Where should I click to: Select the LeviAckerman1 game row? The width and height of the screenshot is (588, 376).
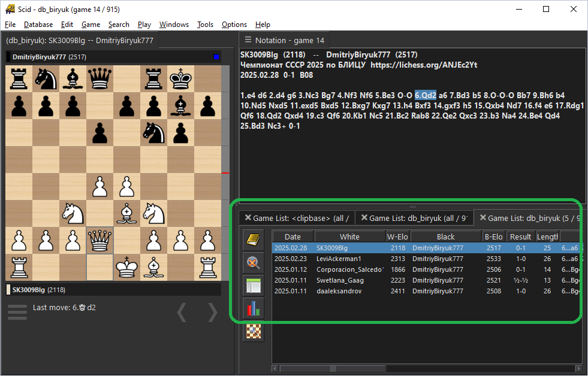(426, 259)
